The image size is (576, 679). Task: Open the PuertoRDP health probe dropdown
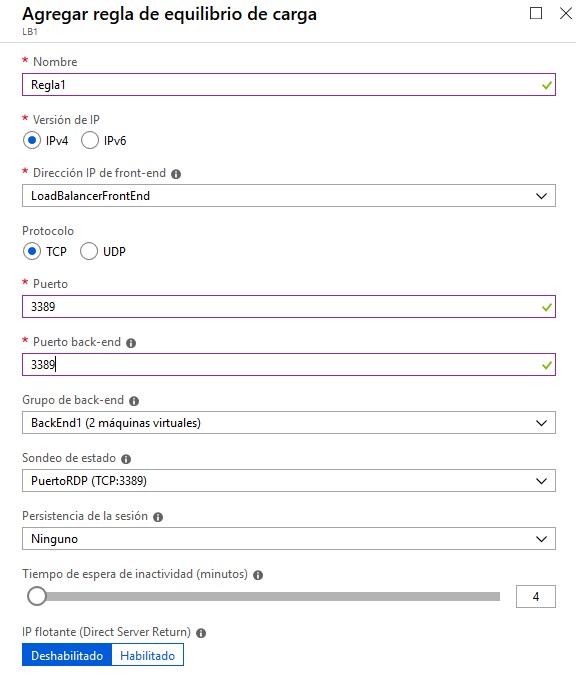click(289, 481)
